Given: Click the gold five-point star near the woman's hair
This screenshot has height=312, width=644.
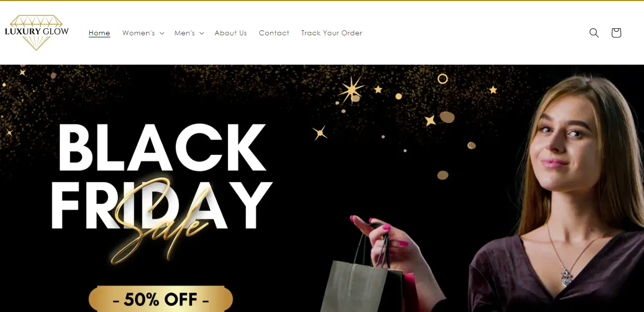Looking at the screenshot, I should (x=493, y=90).
